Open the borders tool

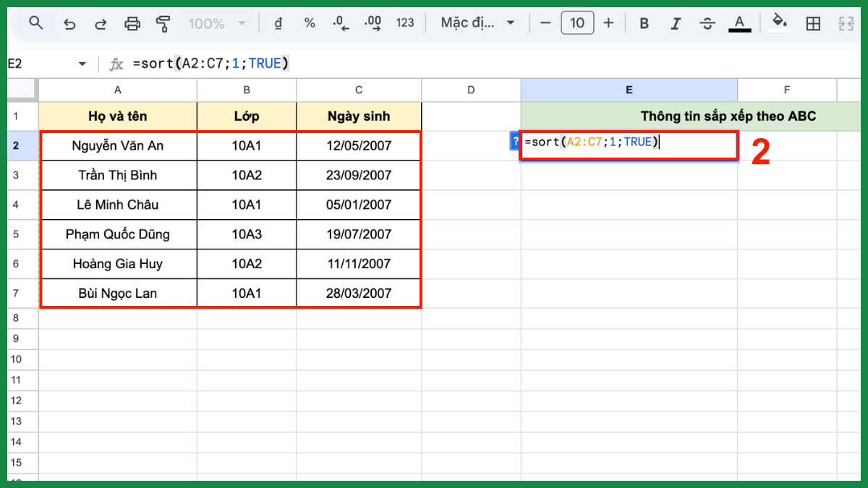coord(813,23)
